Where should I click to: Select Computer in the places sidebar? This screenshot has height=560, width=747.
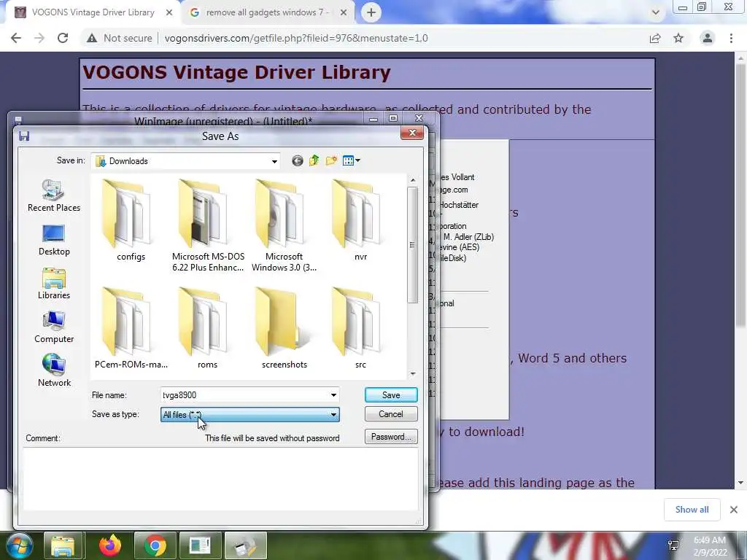click(54, 327)
